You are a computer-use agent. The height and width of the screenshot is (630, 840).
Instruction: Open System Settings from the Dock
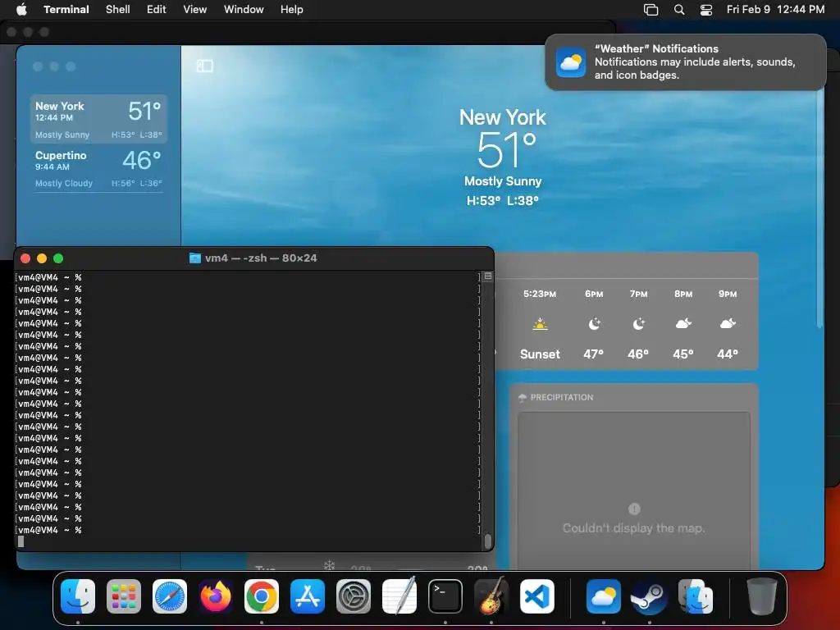pyautogui.click(x=354, y=596)
